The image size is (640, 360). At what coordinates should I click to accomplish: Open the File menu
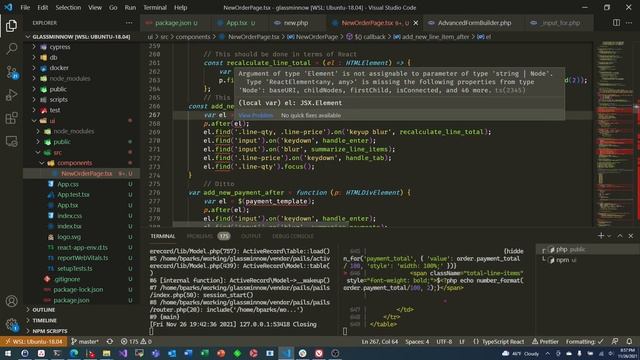click(25, 7)
